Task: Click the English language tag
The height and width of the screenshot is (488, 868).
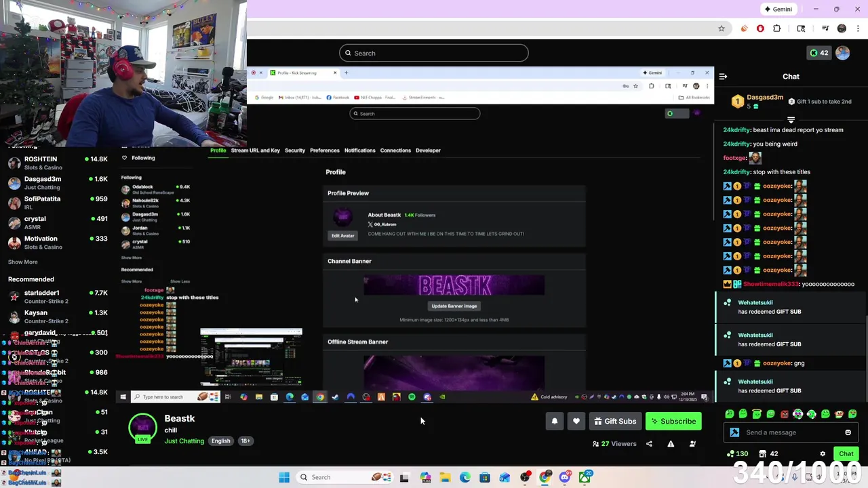Action: click(x=220, y=441)
